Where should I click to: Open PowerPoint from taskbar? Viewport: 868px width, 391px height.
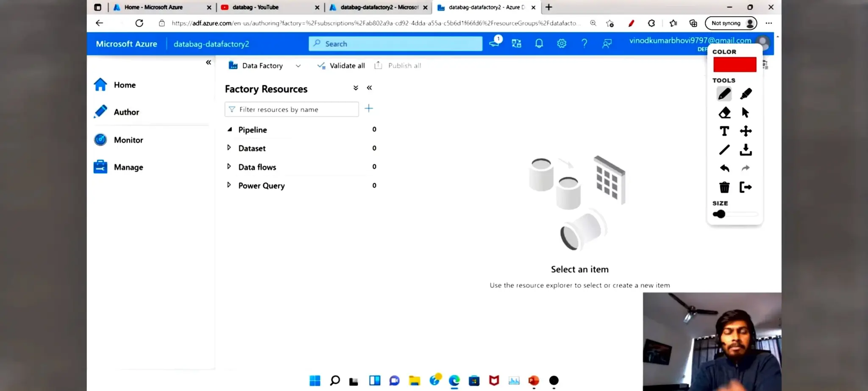(x=534, y=380)
